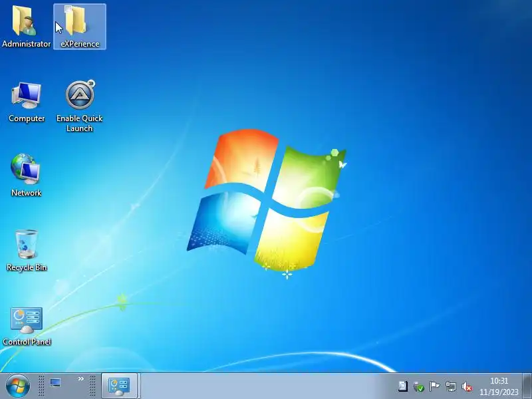Click the Show Desktop quick launch icon
This screenshot has height=399, width=532.
click(x=55, y=383)
